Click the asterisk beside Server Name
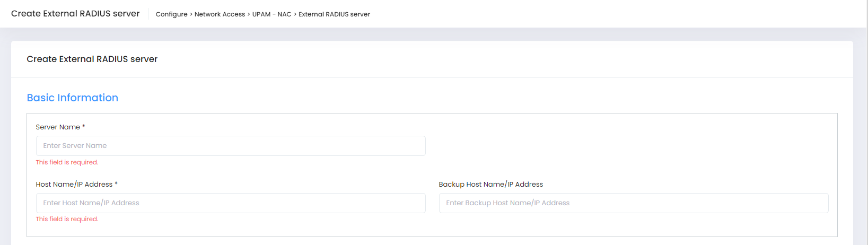This screenshot has height=245, width=868. (84, 127)
